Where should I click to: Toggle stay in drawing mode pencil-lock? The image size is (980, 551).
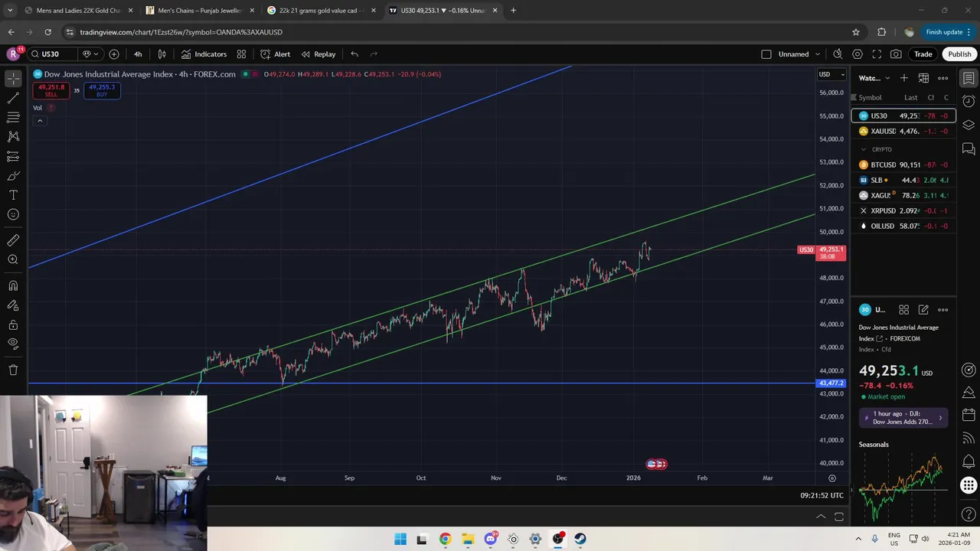tap(13, 305)
